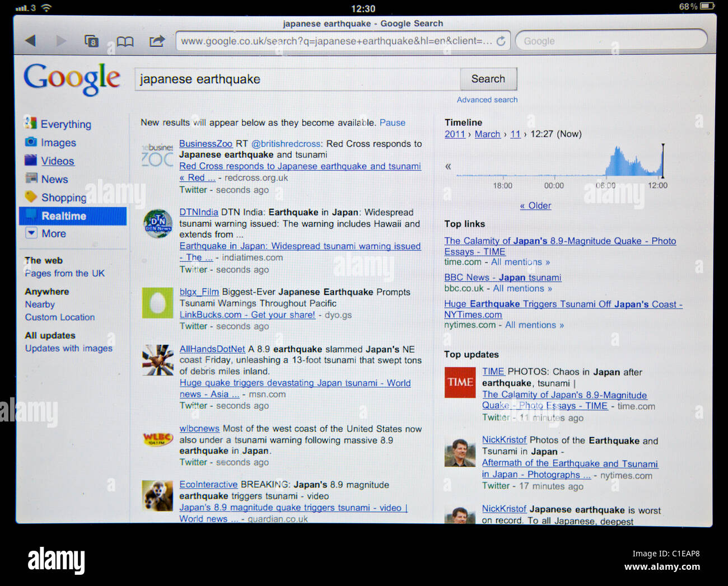Open the EcoInteractive profile link
Viewport: 728px width, 586px height.
click(x=208, y=484)
